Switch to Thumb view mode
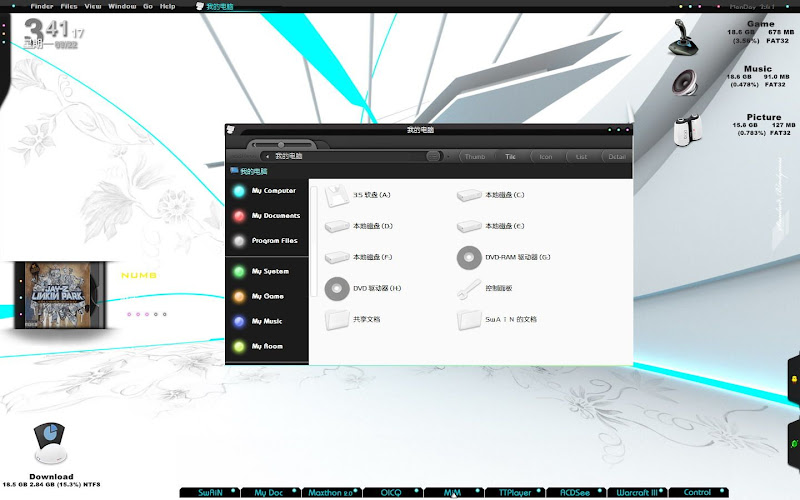Screen dimensions: 800x500 [474, 157]
